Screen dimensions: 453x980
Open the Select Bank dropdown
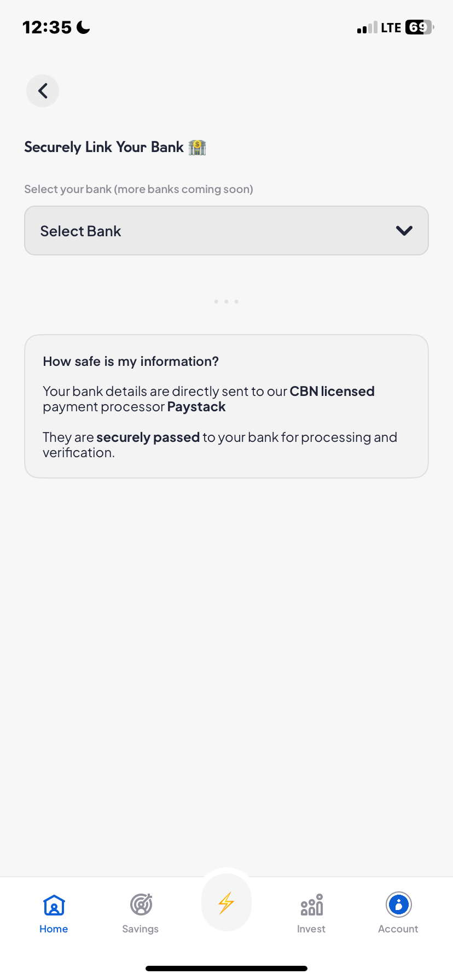point(226,230)
